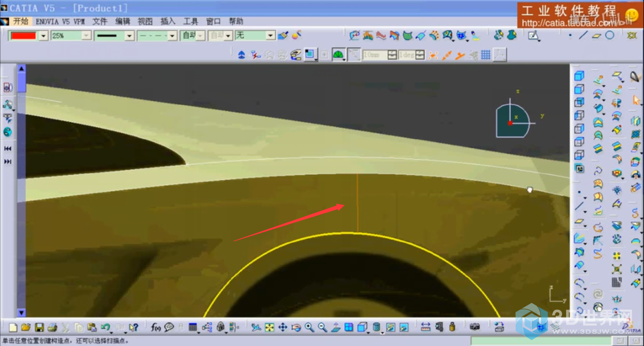644x346 pixels.
Task: Click the Open folder icon
Action: coord(26,327)
